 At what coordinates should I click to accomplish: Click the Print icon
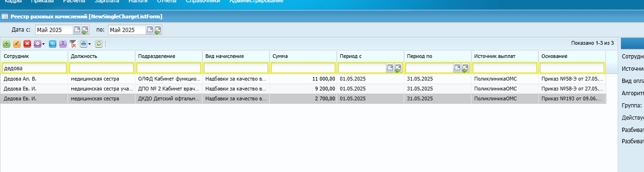point(83,44)
